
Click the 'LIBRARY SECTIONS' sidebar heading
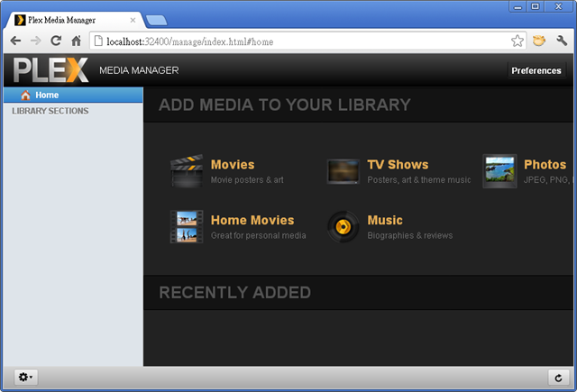50,111
